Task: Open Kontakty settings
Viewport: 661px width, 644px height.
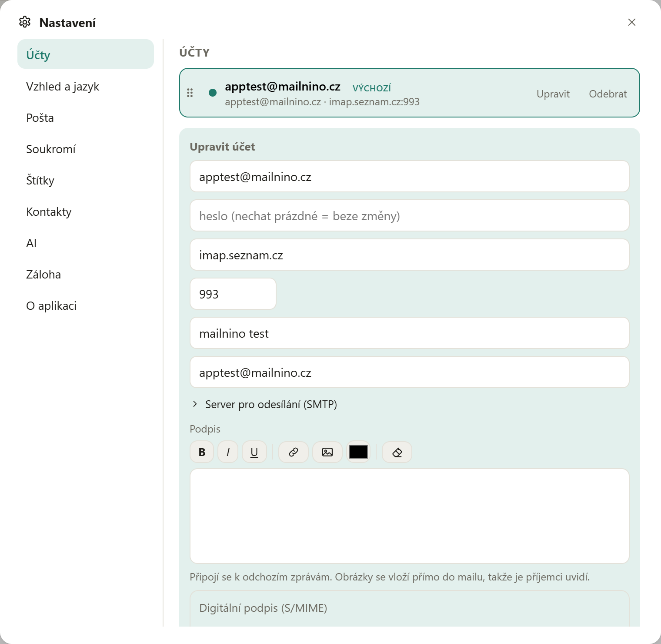Action: click(x=86, y=212)
